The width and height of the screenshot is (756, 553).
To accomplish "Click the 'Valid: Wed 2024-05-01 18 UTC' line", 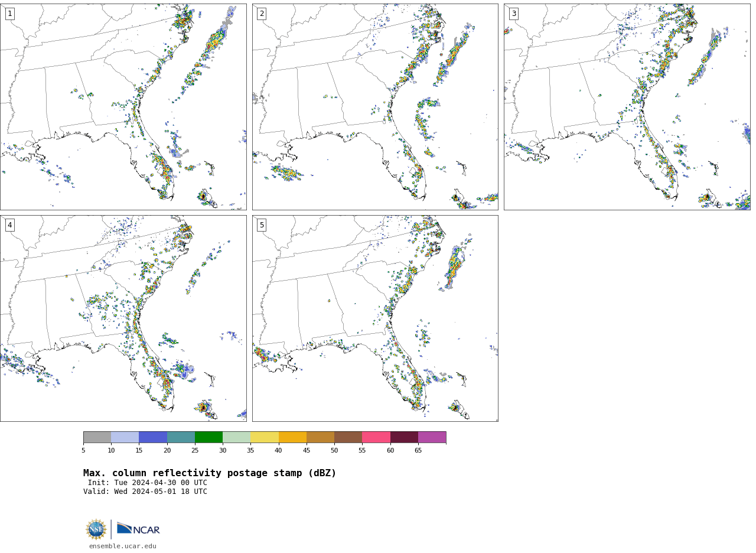I will click(x=145, y=492).
